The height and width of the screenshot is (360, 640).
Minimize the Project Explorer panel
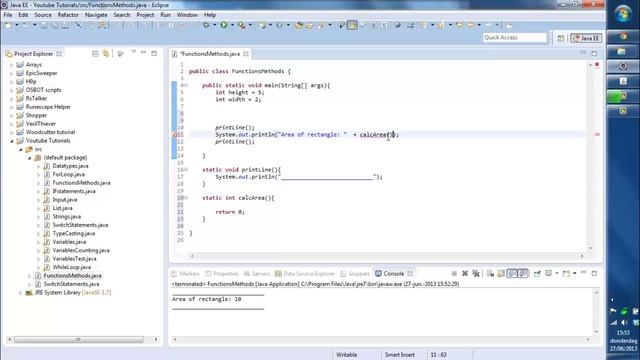143,53
